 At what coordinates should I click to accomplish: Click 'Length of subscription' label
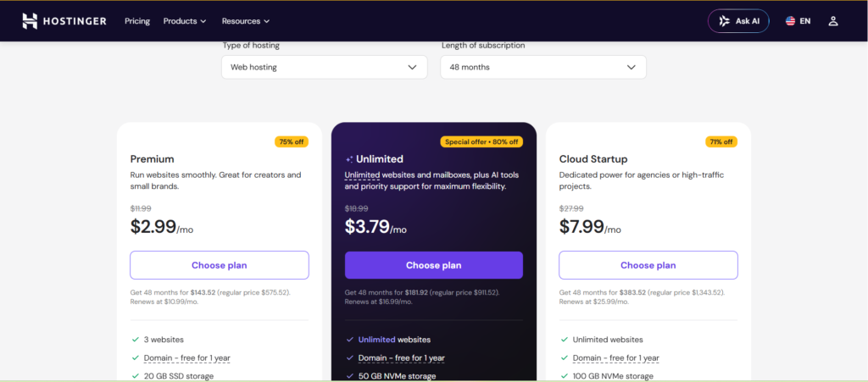tap(483, 46)
